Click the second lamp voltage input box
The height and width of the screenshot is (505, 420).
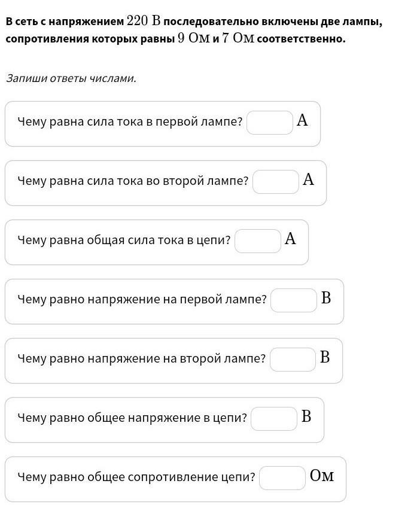[x=292, y=360]
